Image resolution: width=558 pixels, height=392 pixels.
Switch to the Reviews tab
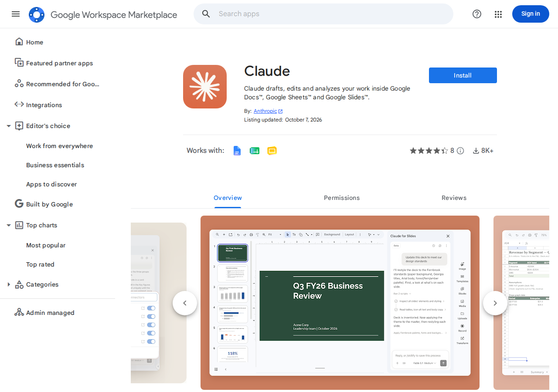(x=454, y=198)
